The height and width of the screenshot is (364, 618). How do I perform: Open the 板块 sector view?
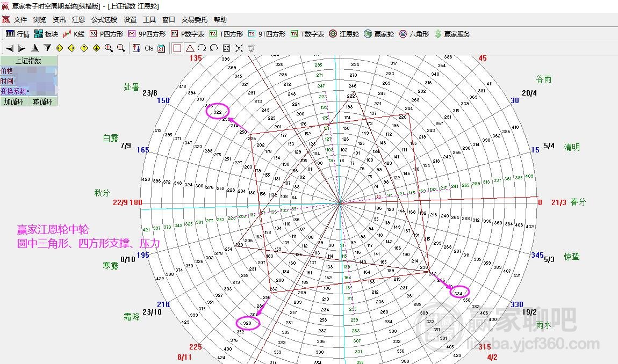point(46,34)
